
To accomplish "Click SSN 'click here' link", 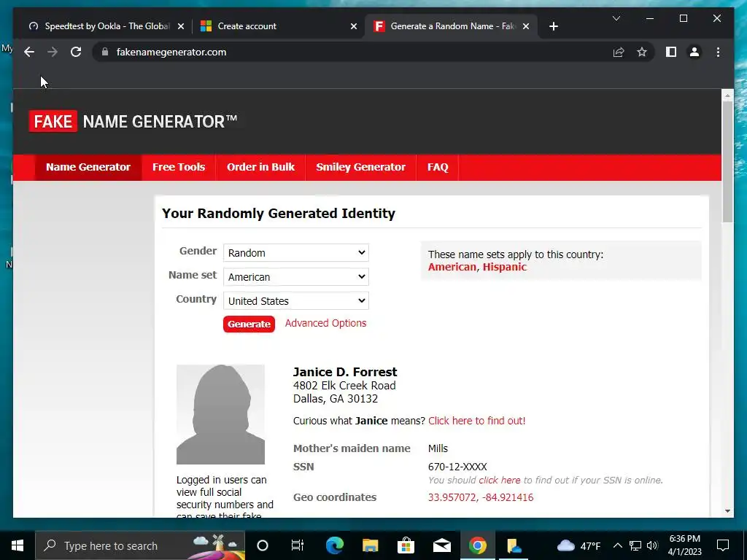I will [x=499, y=480].
